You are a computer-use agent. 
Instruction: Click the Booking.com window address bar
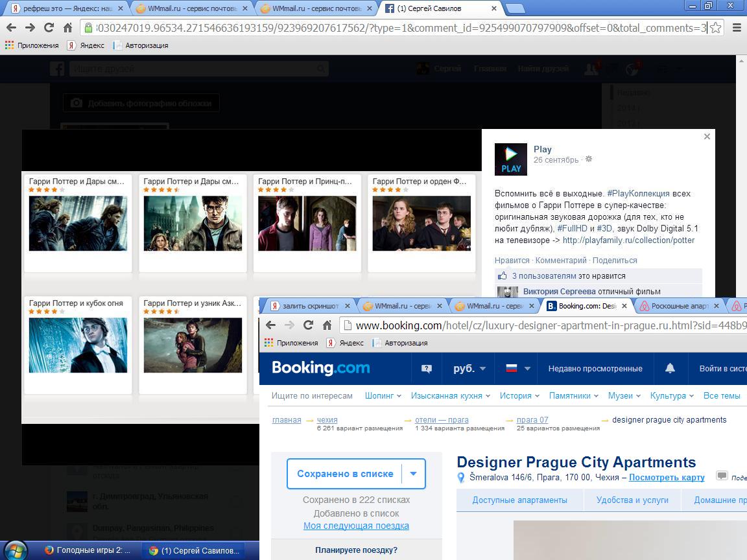pos(543,325)
